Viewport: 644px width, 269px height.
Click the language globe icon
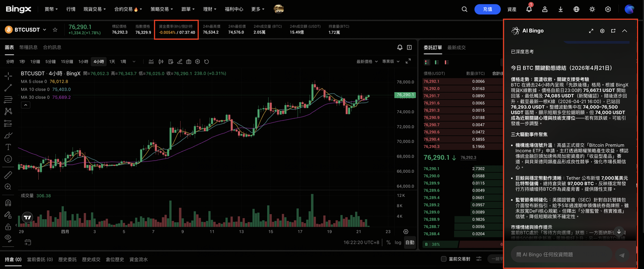click(x=576, y=9)
